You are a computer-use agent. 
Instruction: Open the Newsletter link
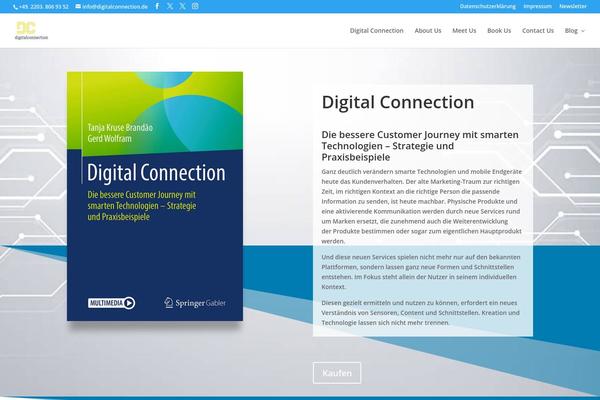coord(573,6)
